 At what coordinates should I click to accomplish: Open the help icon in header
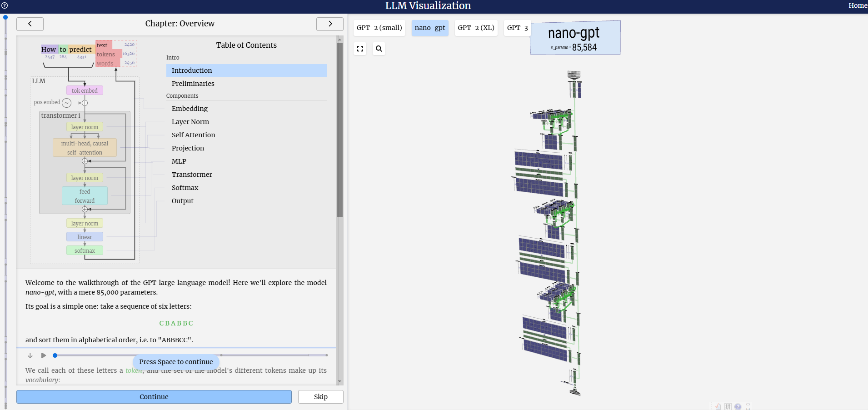pos(5,5)
